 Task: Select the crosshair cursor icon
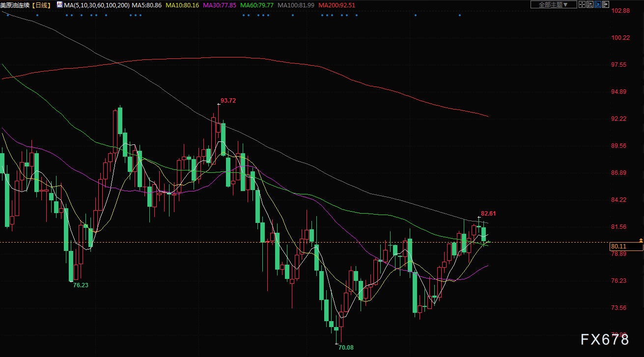(582, 4)
